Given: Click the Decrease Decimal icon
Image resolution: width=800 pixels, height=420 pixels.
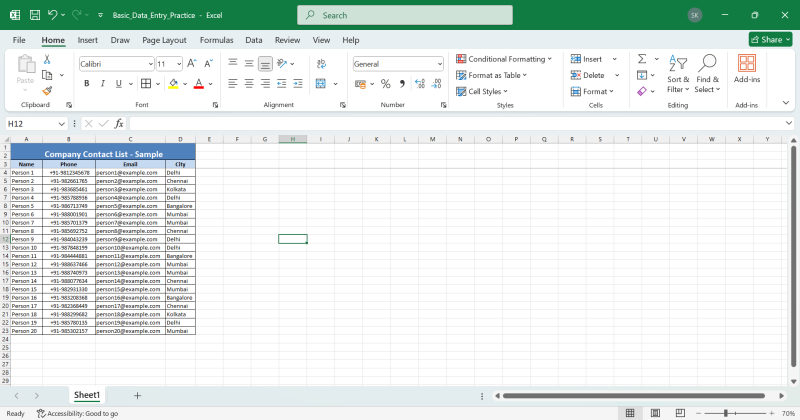Looking at the screenshot, I should pyautogui.click(x=437, y=84).
